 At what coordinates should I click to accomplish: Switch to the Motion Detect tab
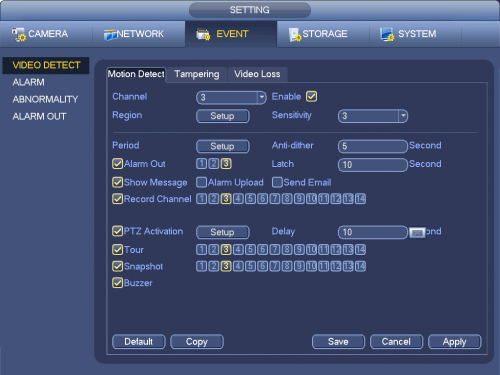click(x=136, y=74)
